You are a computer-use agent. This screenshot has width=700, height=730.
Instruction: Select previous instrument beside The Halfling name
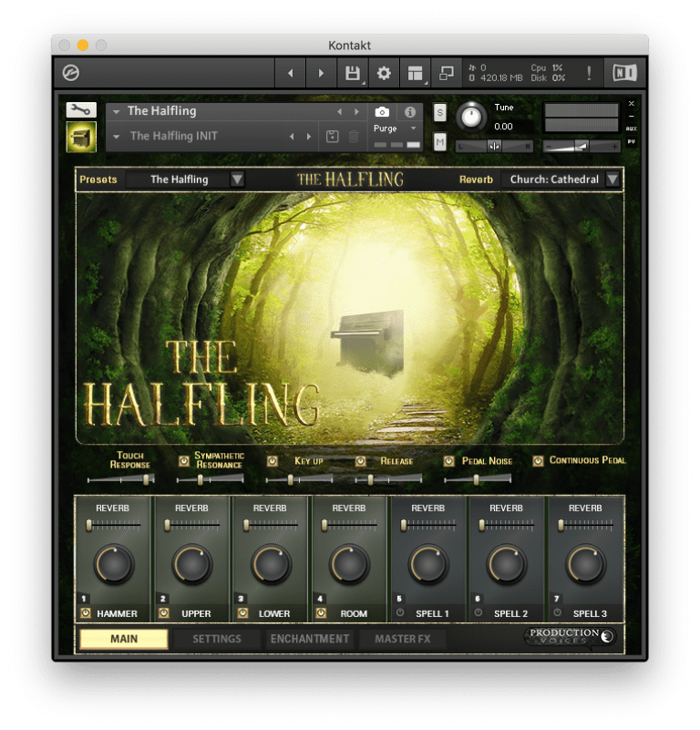tap(340, 112)
